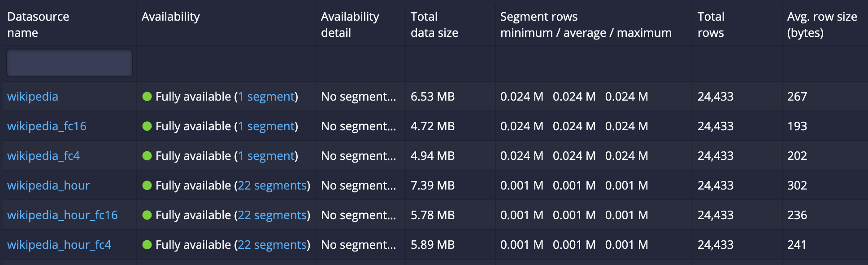
Task: Open the wikipedia_fc4 datasource link
Action: (43, 156)
